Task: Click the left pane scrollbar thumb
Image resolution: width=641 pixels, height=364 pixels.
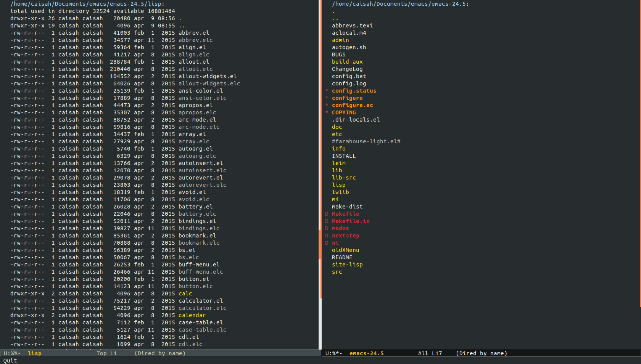Action: point(320,244)
